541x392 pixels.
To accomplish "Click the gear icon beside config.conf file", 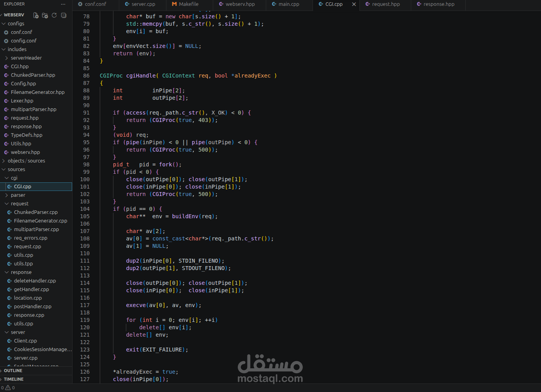I will [x=6, y=41].
